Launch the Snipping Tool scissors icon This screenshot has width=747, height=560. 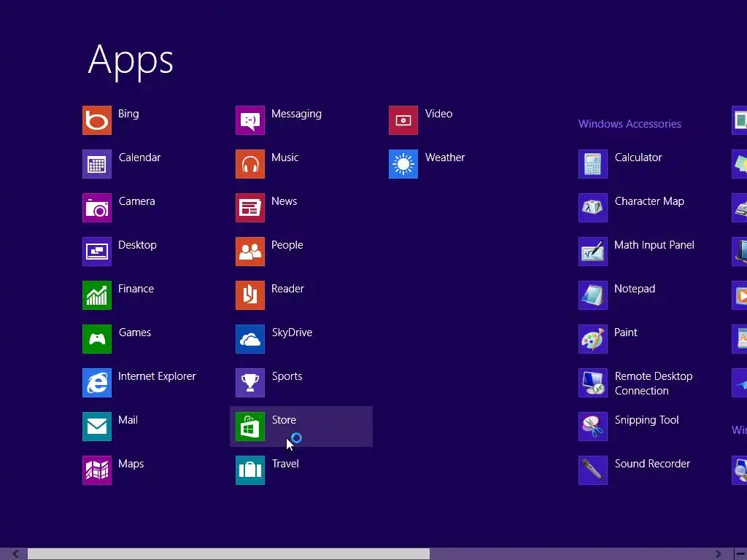pos(592,427)
